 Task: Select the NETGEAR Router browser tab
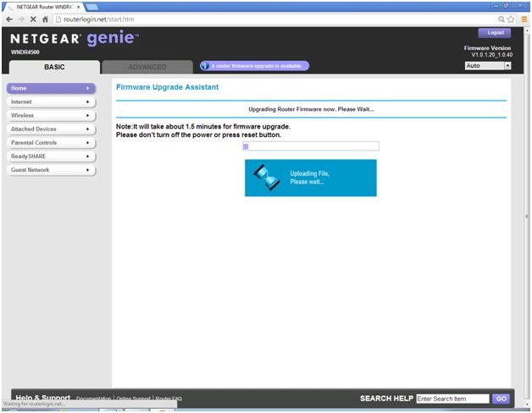[42, 7]
